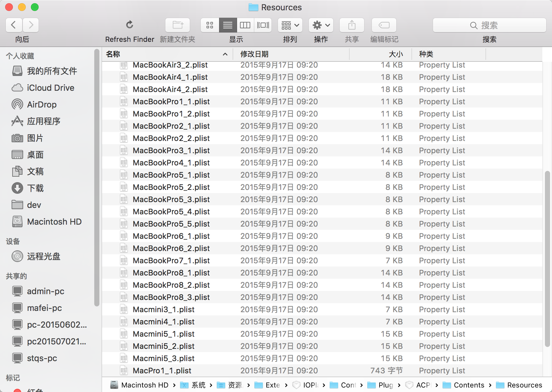Select the Macmini5_2.plist file
Image resolution: width=552 pixels, height=392 pixels.
(x=322, y=346)
